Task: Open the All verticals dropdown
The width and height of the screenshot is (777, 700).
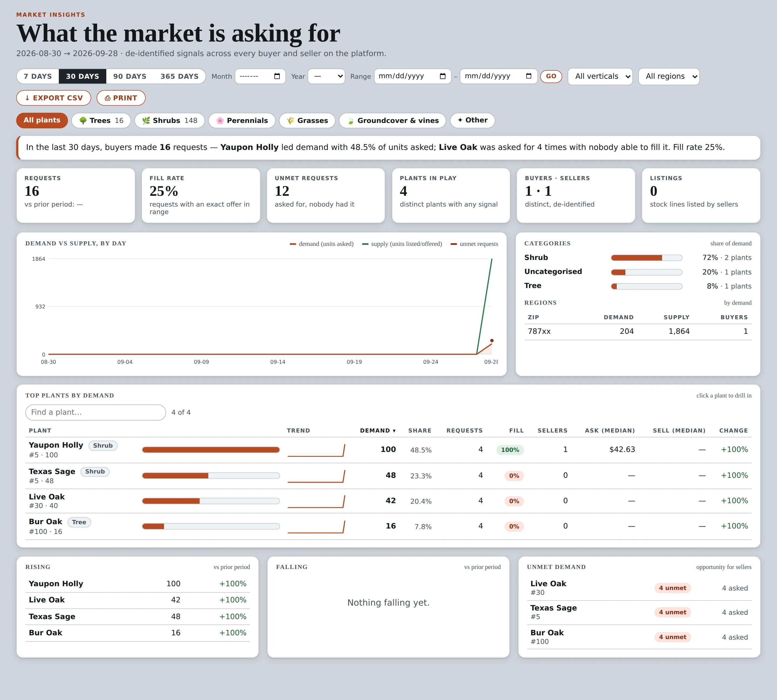Action: click(600, 76)
